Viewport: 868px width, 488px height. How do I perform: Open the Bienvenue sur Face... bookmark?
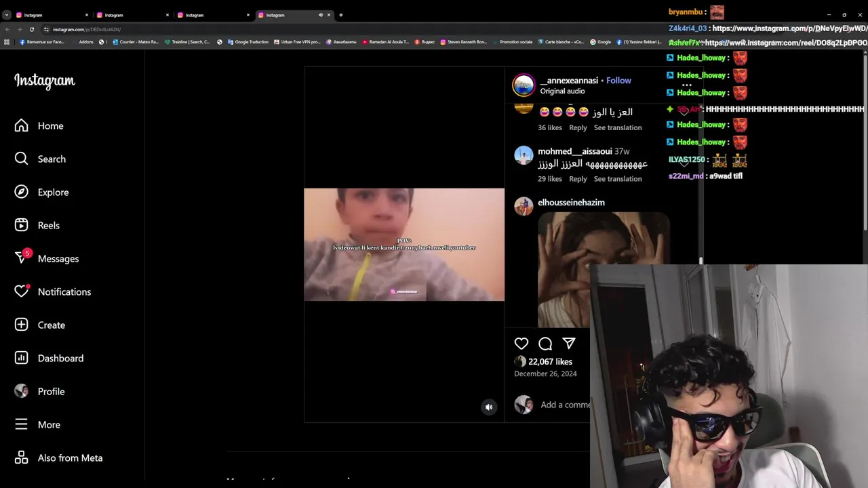click(42, 42)
